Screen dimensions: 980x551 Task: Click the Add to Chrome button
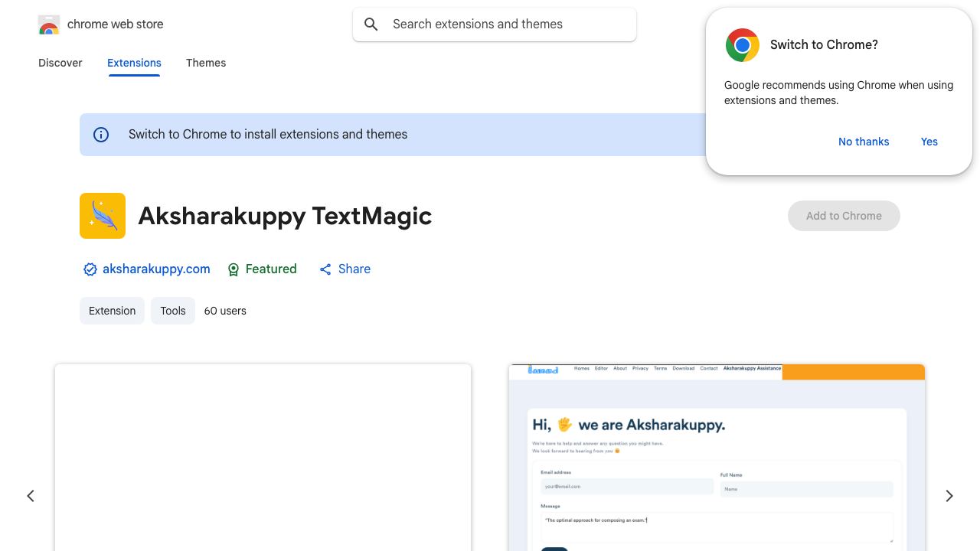pyautogui.click(x=844, y=216)
